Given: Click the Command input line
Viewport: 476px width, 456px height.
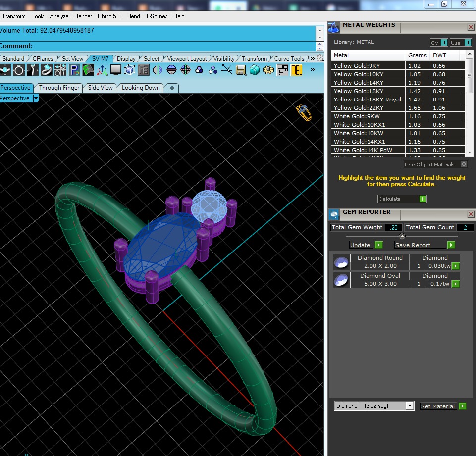Looking at the screenshot, I should [x=158, y=46].
